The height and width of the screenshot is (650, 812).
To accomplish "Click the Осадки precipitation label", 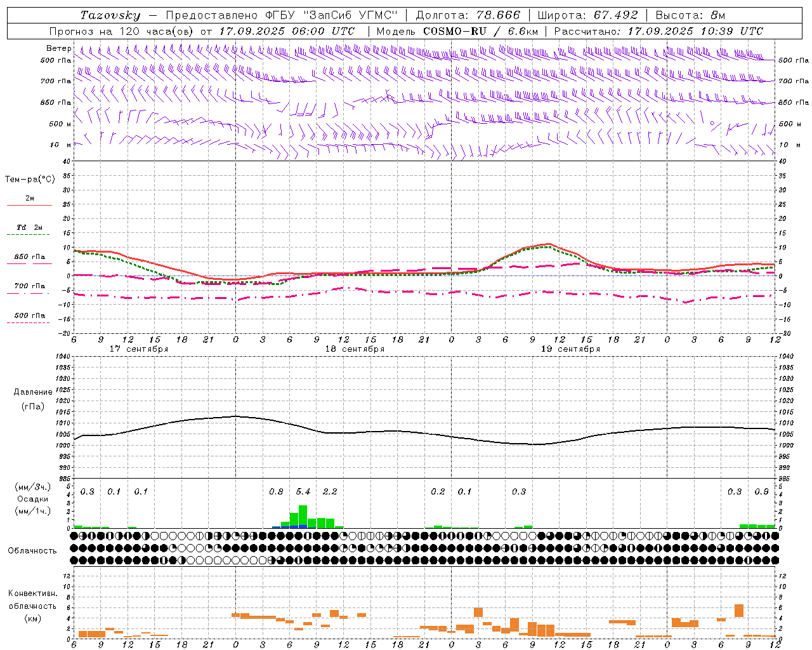I will pyautogui.click(x=33, y=499).
